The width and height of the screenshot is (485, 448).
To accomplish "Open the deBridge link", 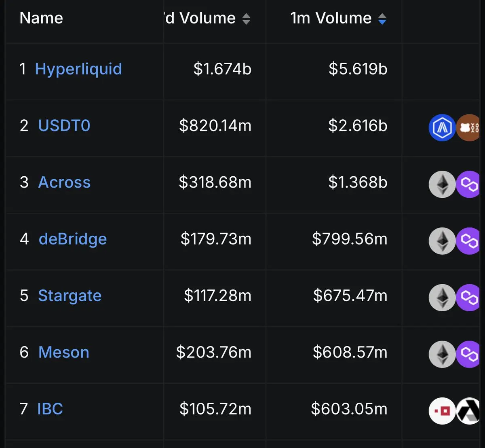I will [73, 239].
